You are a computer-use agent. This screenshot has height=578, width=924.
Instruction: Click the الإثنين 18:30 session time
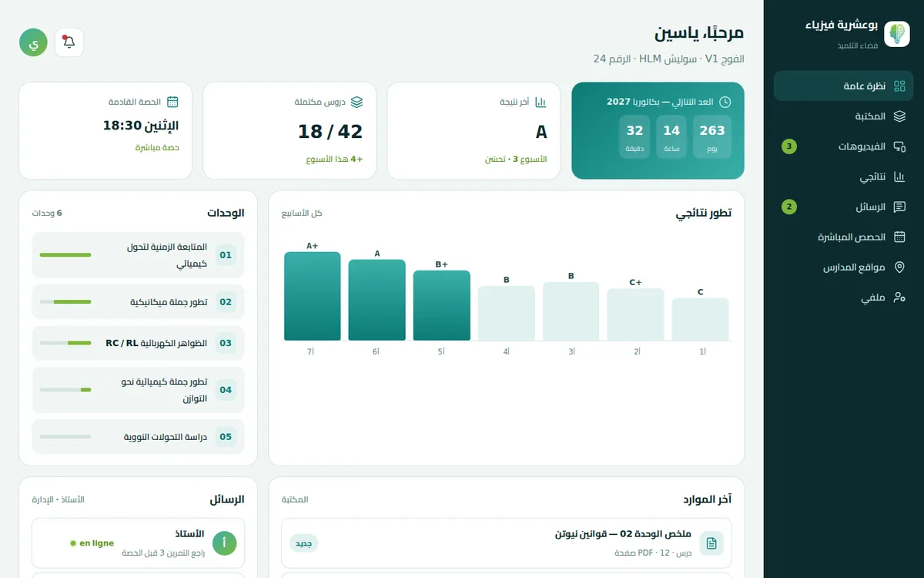point(141,126)
